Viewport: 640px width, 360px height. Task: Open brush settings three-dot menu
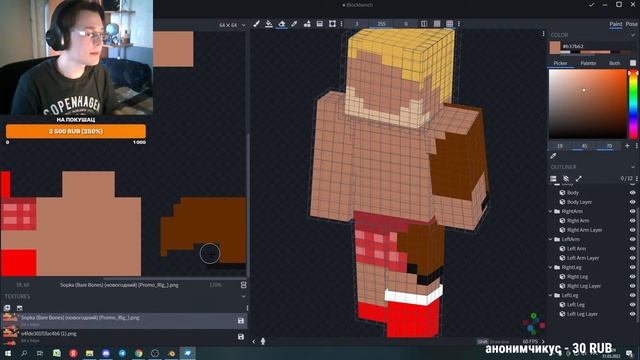[x=459, y=24]
